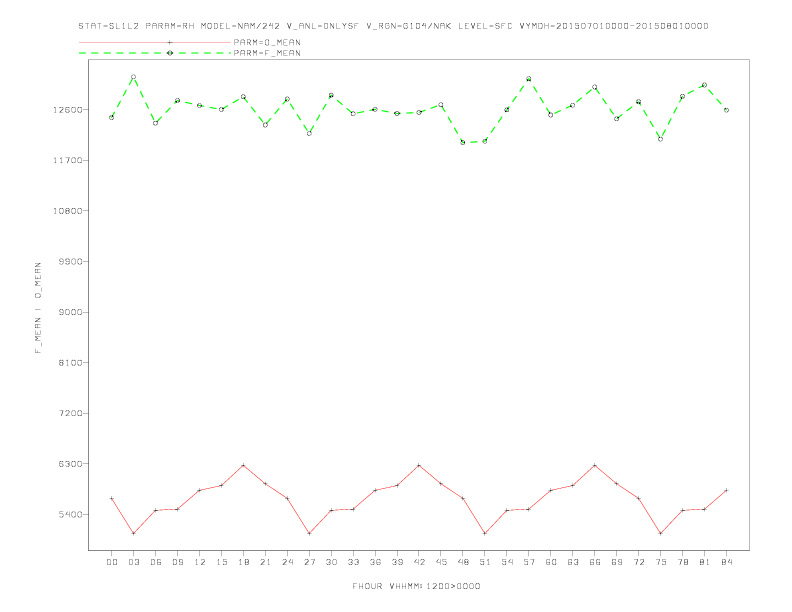Click the chart title starting with STAT=SL1L2
Viewport: 792px width, 612px height.
point(393,26)
